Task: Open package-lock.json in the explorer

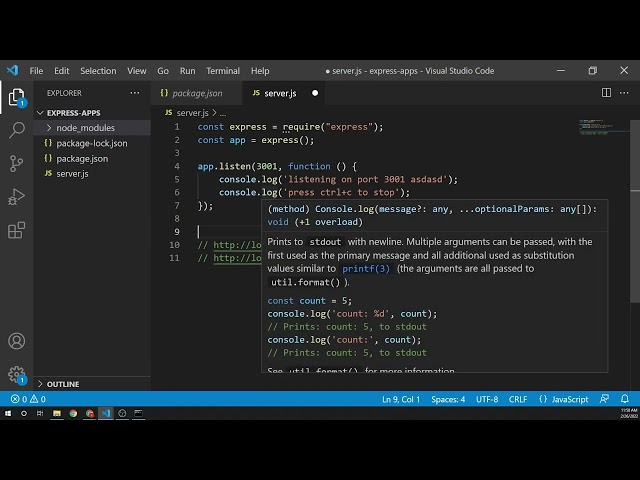Action: pyautogui.click(x=92, y=143)
